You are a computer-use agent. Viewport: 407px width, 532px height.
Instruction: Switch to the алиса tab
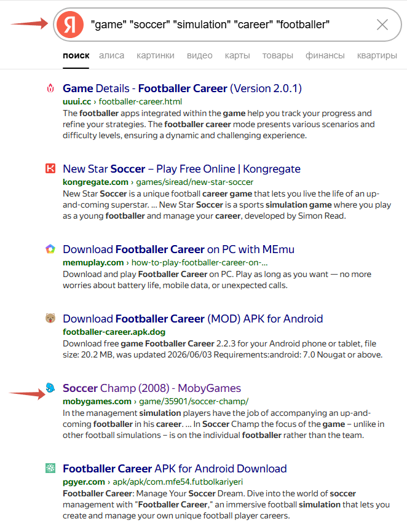click(112, 55)
